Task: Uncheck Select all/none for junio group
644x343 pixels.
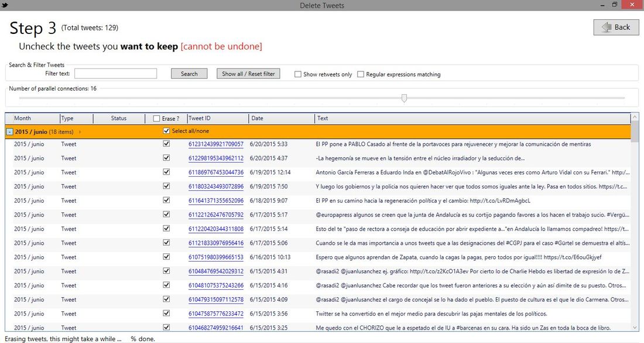Action: click(166, 131)
